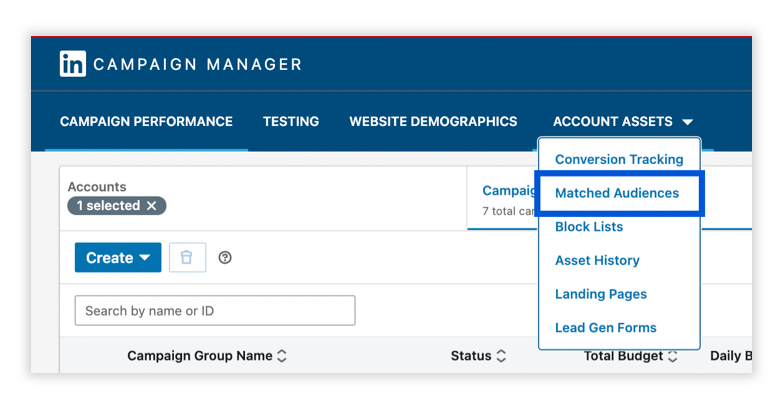Image resolution: width=783 pixels, height=409 pixels.
Task: Switch to the Testing tab
Action: [291, 121]
